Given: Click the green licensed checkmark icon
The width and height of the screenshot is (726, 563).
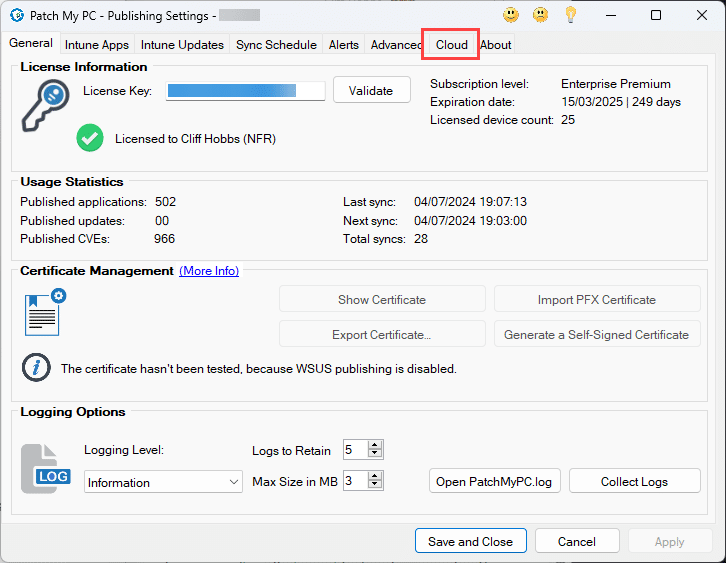Looking at the screenshot, I should (90, 139).
